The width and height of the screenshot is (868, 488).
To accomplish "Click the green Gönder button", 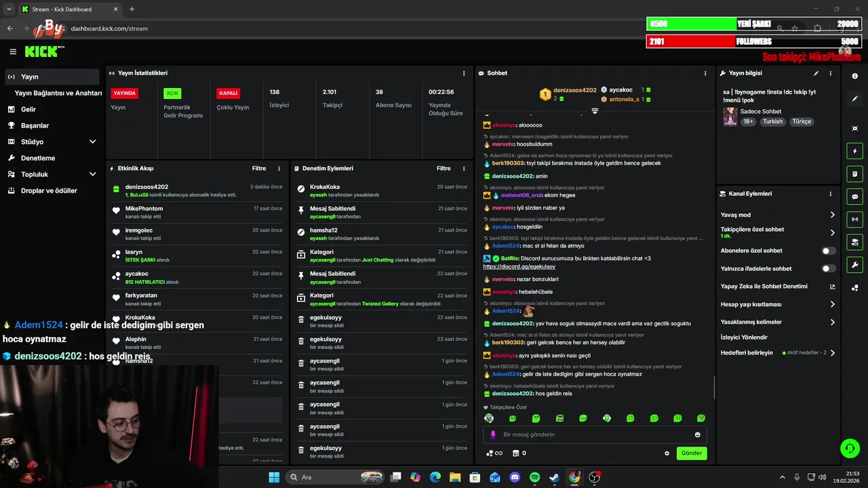I will 692,453.
